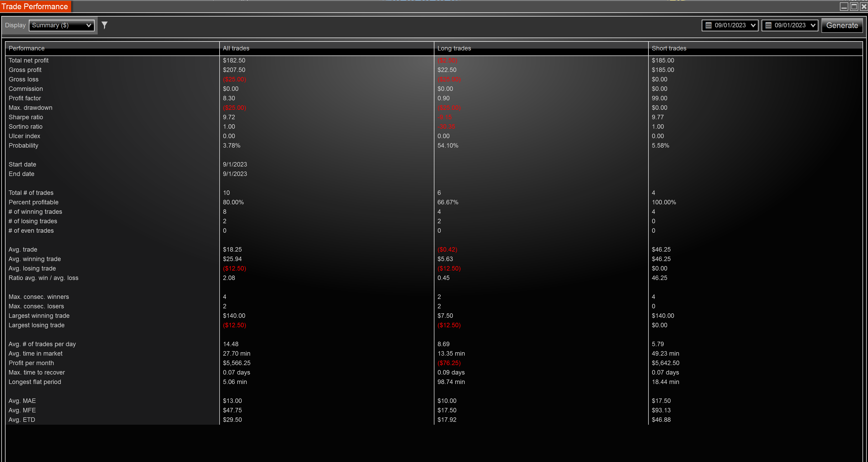The width and height of the screenshot is (868, 462).
Task: Select the Gross loss row label
Action: point(24,79)
